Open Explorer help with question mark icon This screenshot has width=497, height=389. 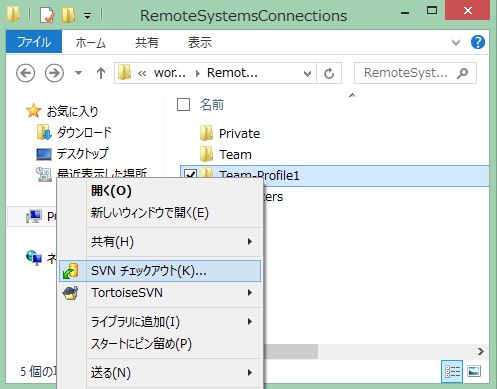pyautogui.click(x=478, y=42)
